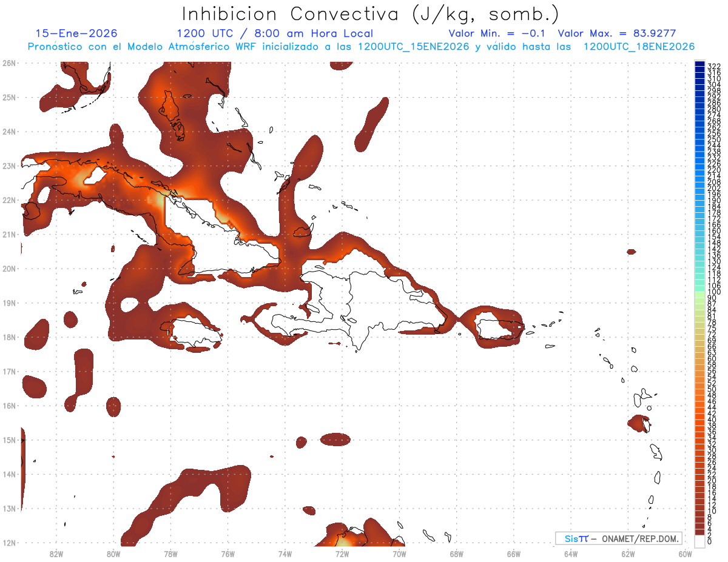
Task: Click the title 'Inhibicion Convectiva (J/kg, somb.)'
Action: (370, 14)
